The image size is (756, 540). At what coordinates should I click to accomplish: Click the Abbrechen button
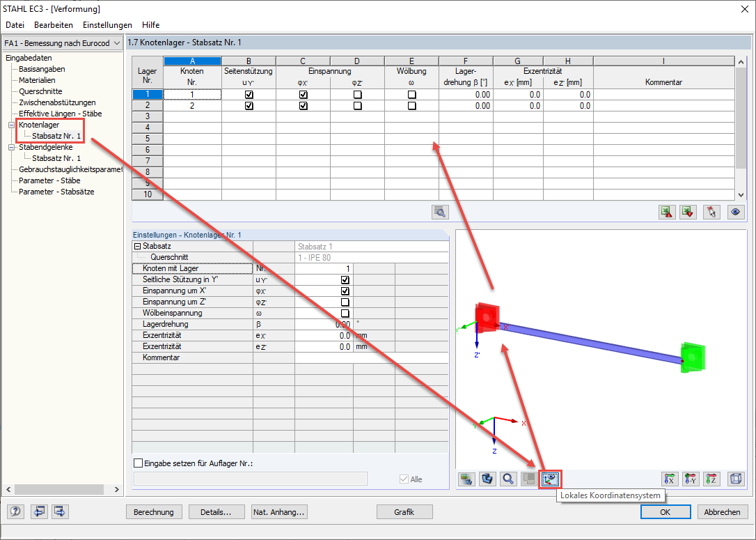(x=722, y=512)
